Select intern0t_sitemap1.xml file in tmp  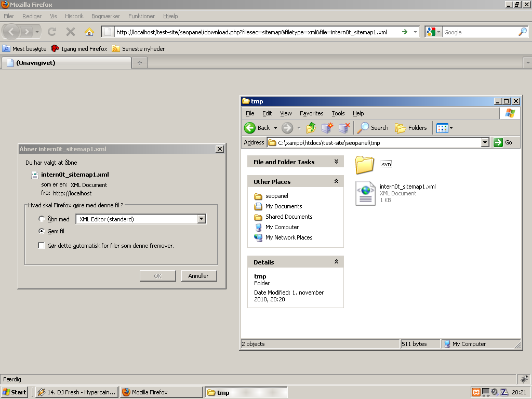pos(395,193)
